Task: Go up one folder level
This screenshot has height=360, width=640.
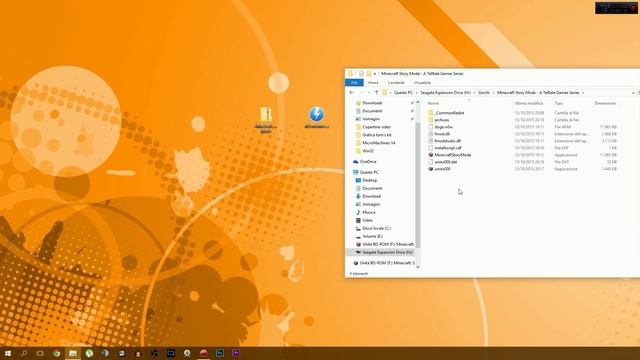Action: [376, 93]
